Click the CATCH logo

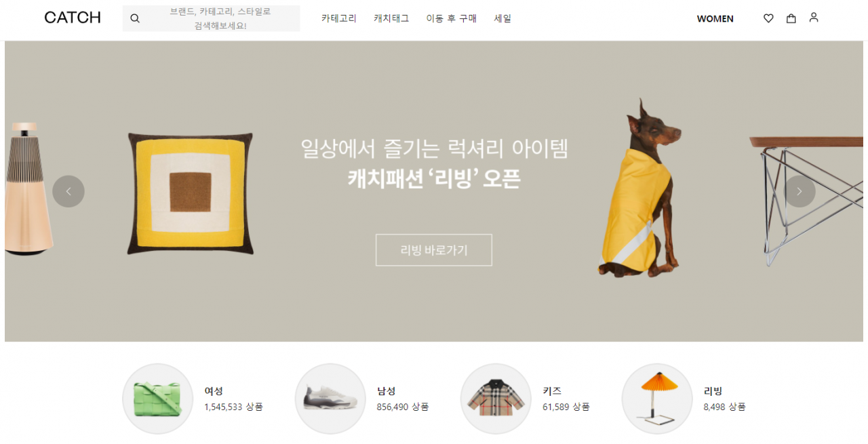pos(73,18)
